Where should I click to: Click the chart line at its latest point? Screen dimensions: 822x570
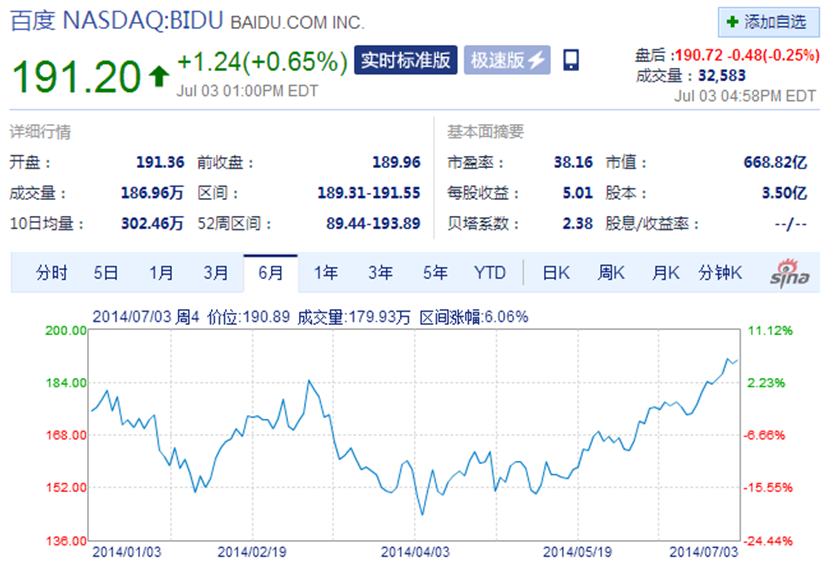pyautogui.click(x=737, y=360)
